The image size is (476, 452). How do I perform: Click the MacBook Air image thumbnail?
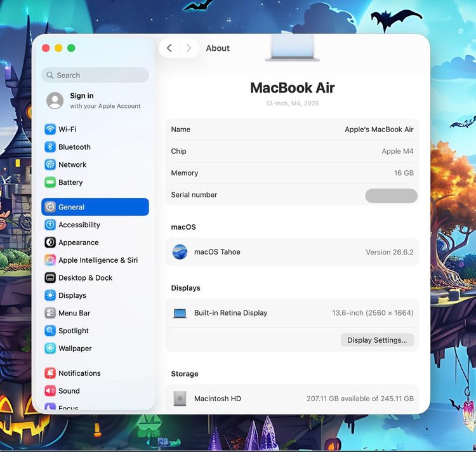tap(293, 48)
